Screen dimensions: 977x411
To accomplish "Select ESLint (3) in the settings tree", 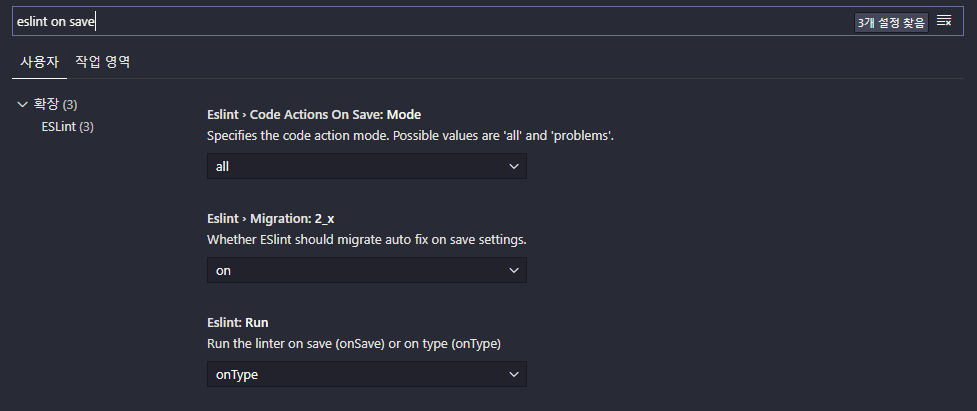I will (67, 126).
